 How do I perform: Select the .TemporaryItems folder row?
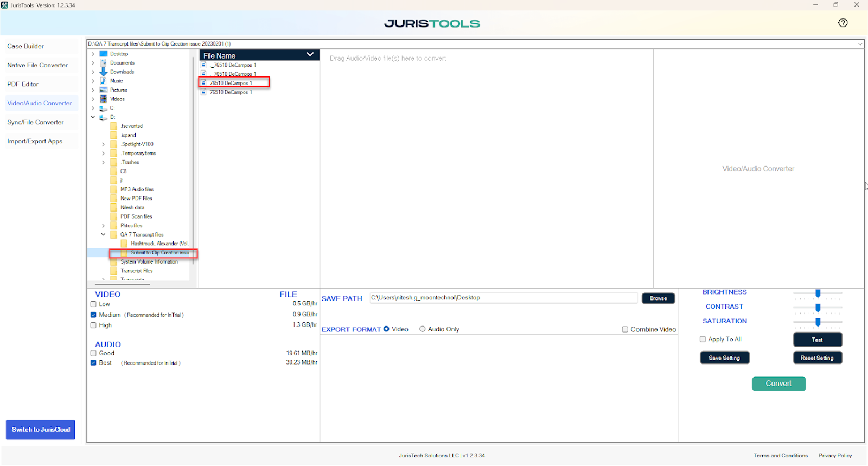138,154
